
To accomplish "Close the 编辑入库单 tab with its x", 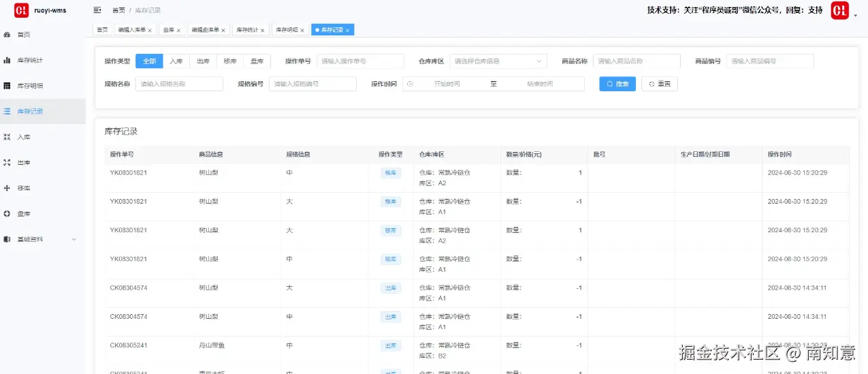I will (x=150, y=31).
